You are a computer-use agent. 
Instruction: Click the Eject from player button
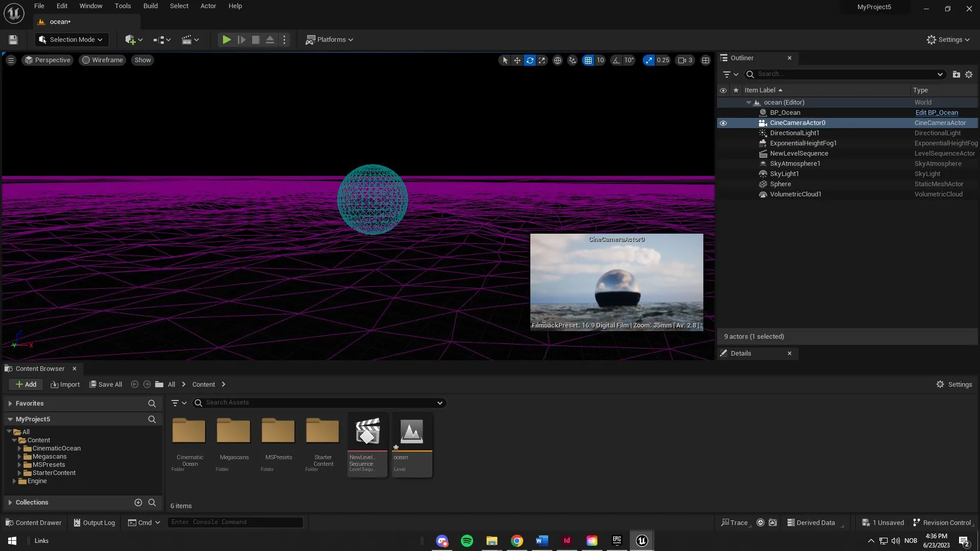(270, 40)
